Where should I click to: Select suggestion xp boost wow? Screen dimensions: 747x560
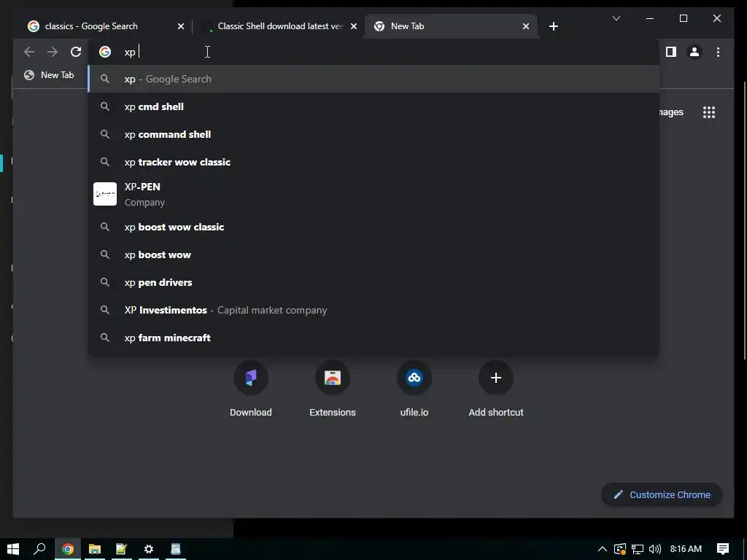(373, 254)
